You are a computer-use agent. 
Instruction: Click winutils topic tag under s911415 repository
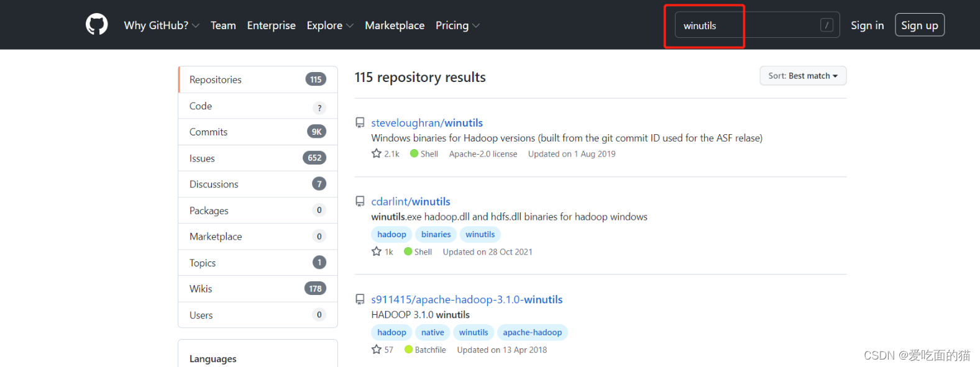(474, 332)
